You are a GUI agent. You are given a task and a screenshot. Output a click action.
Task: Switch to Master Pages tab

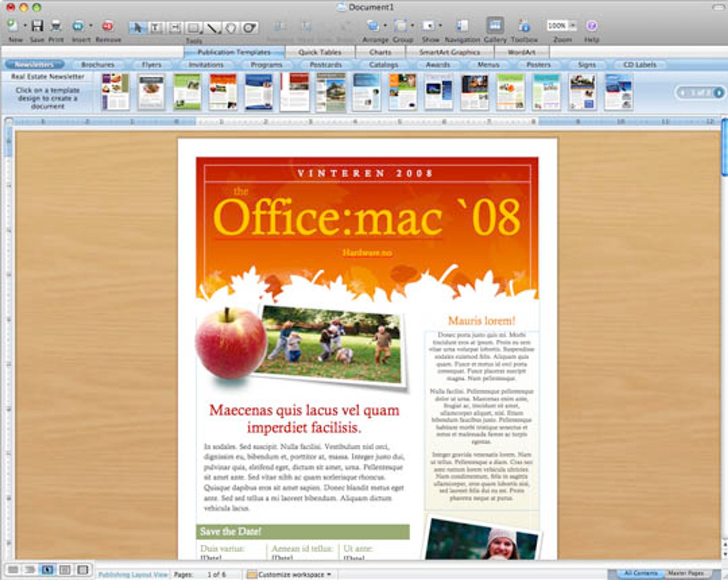tap(686, 573)
